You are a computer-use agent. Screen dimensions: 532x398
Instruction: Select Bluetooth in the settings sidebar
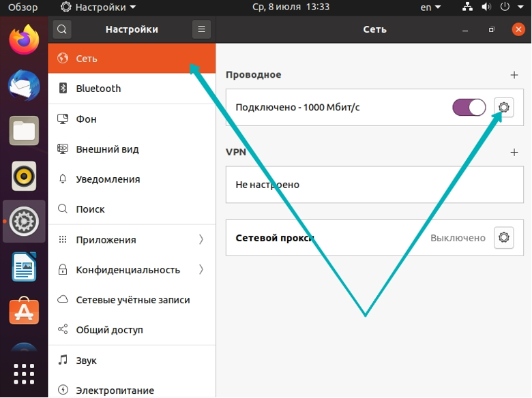coord(98,89)
